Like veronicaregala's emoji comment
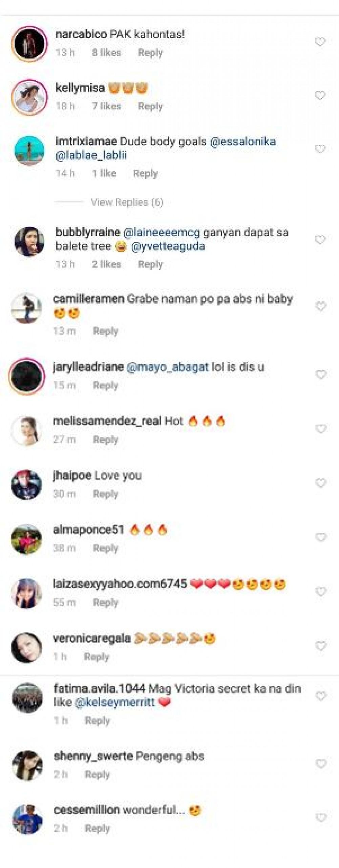This screenshot has width=339, height=868. (320, 646)
